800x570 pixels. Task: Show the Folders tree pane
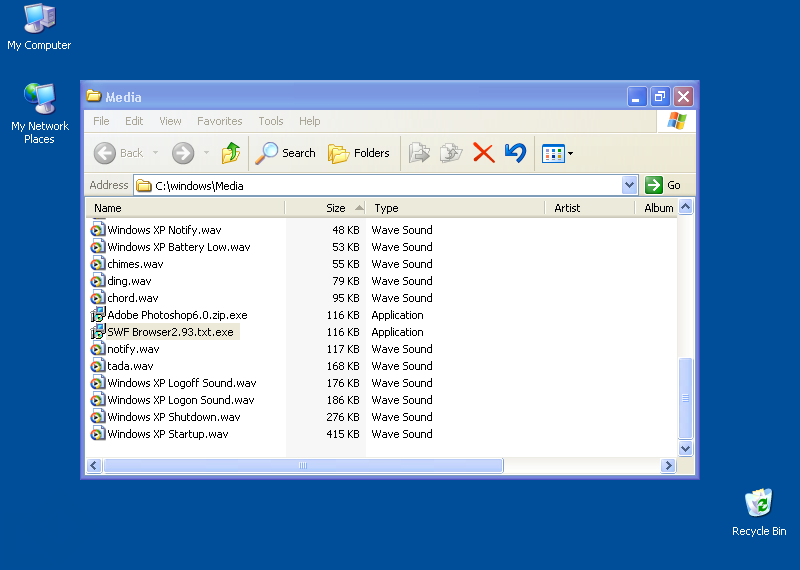[x=359, y=153]
